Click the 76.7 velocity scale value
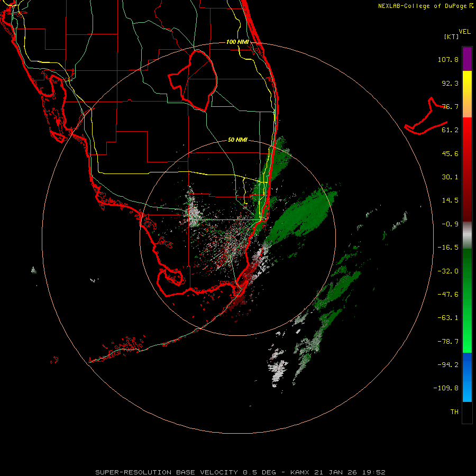This screenshot has height=476, width=476. 450,106
